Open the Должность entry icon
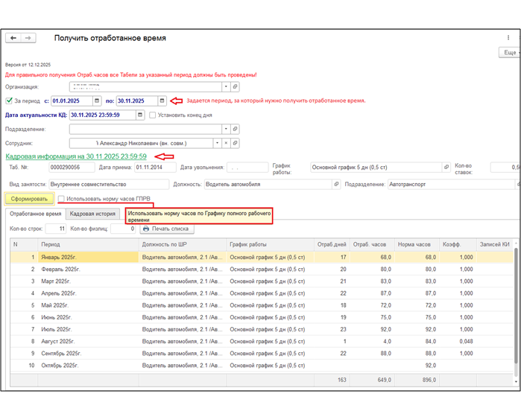This screenshot has height=420, width=521. click(337, 184)
